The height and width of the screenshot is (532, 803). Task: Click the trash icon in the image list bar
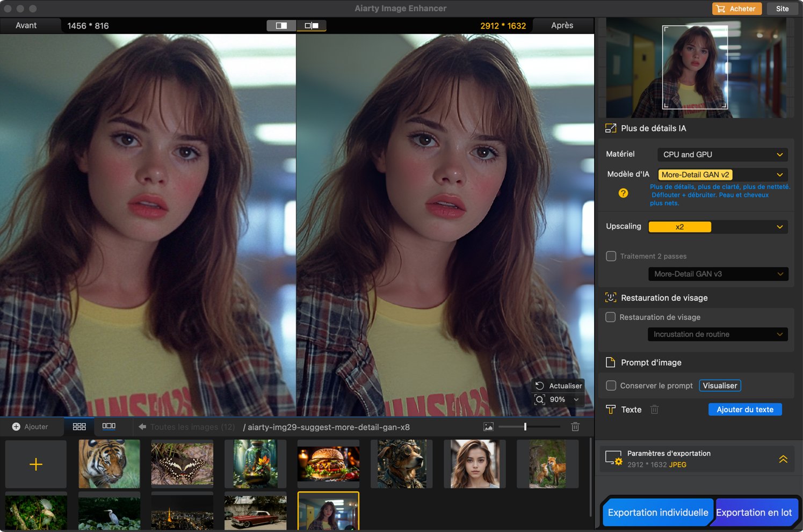coord(575,427)
